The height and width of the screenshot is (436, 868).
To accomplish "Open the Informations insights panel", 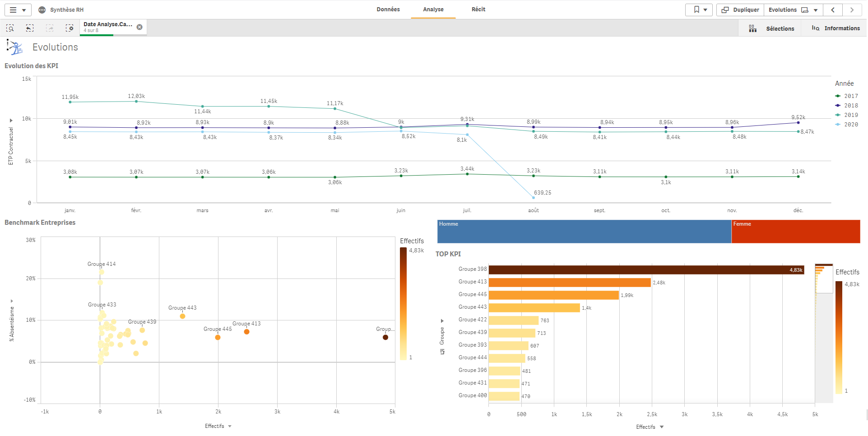I will pyautogui.click(x=836, y=28).
